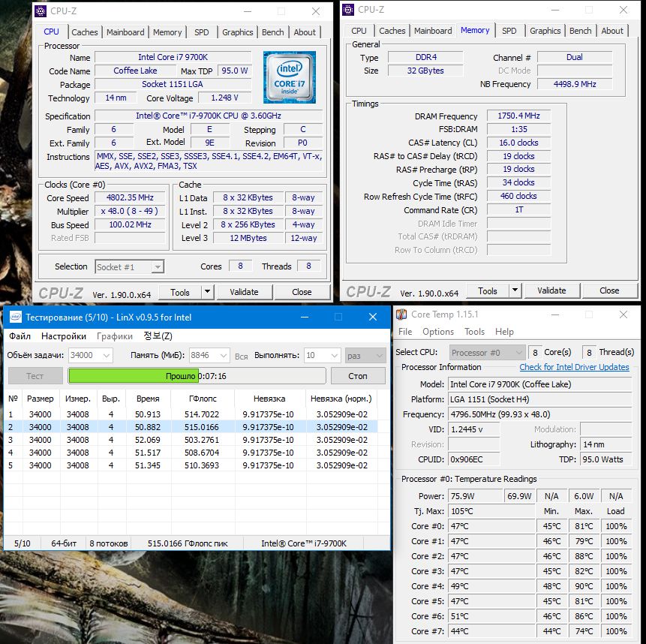
Task: Open Graphics tab in right CPU-Z Memory window
Action: [545, 31]
